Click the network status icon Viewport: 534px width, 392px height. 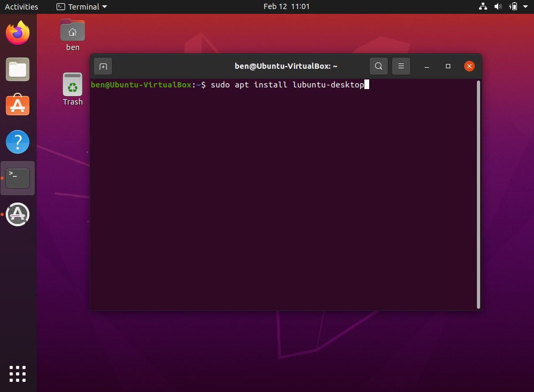pyautogui.click(x=483, y=7)
